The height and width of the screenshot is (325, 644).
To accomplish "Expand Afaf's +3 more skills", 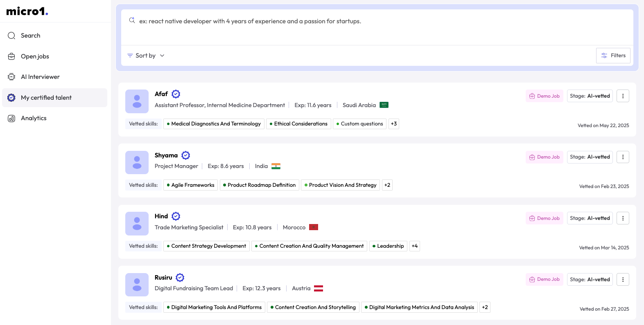I will 394,124.
